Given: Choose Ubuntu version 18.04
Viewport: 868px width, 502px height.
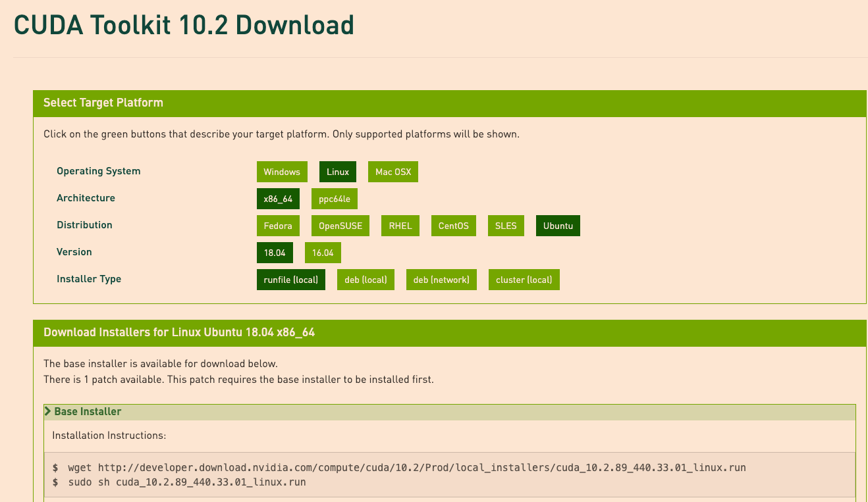Looking at the screenshot, I should tap(275, 253).
